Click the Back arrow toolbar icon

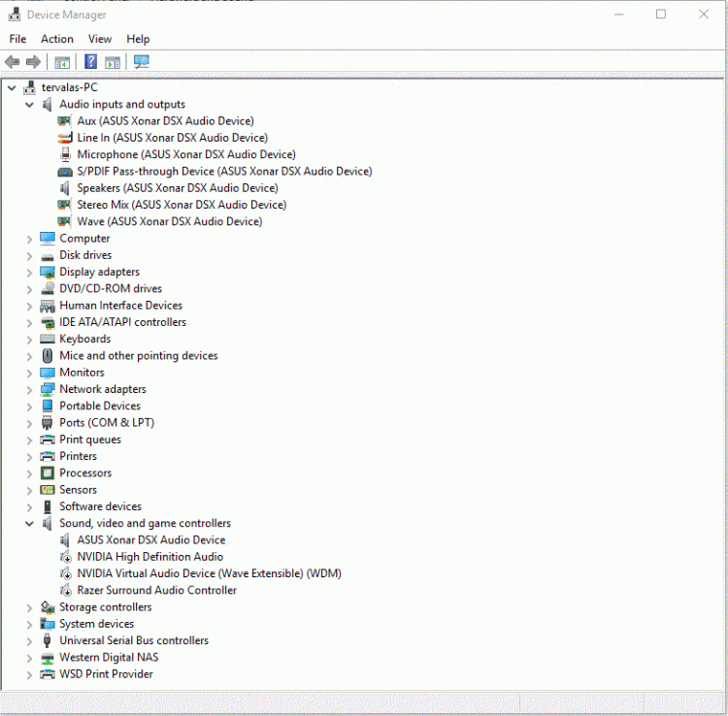pos(12,62)
